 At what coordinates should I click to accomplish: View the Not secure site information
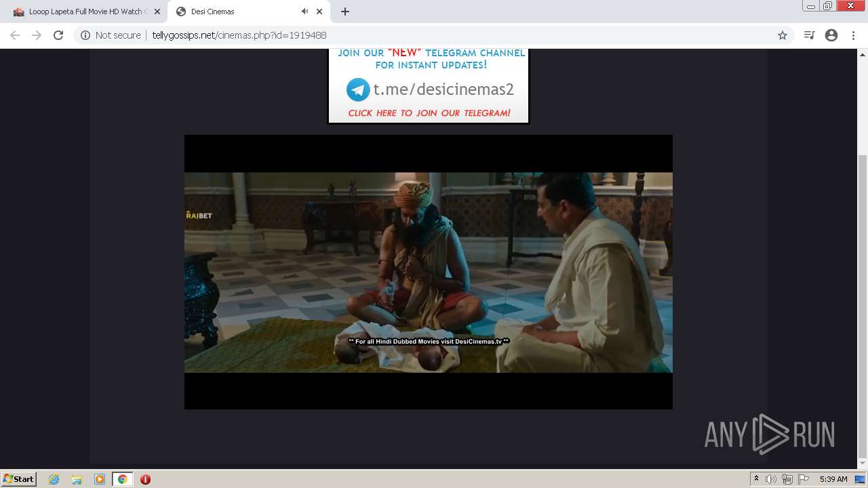(111, 35)
